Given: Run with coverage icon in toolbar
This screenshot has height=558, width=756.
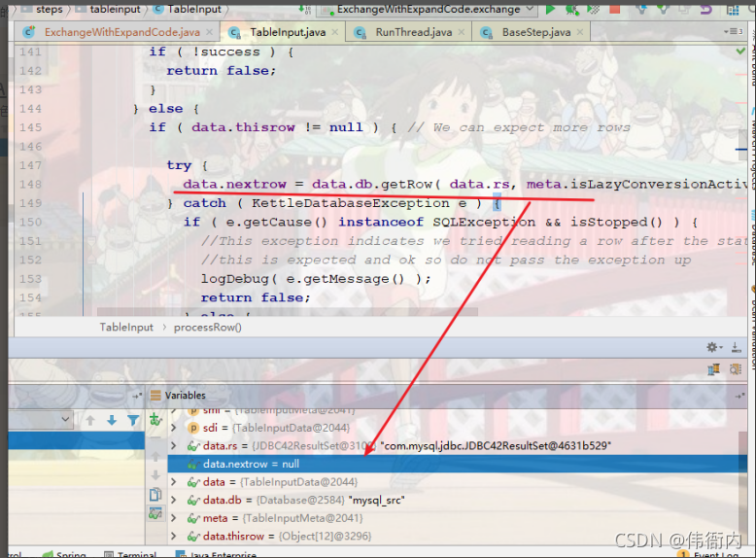Looking at the screenshot, I should click(594, 9).
